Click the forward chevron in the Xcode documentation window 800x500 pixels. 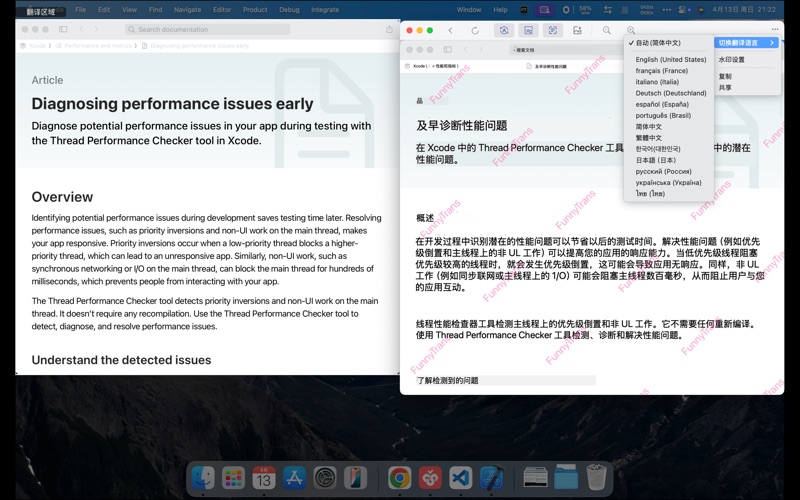point(96,30)
